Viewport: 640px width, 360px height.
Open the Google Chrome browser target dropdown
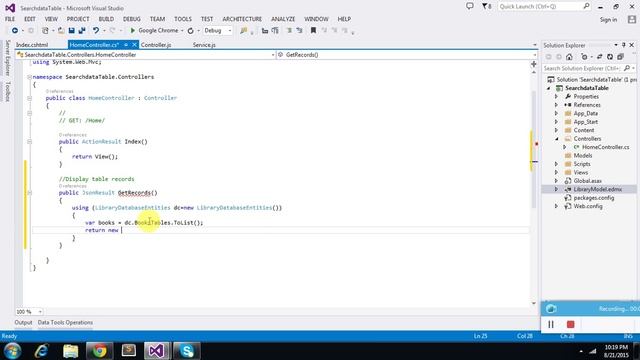[x=182, y=31]
